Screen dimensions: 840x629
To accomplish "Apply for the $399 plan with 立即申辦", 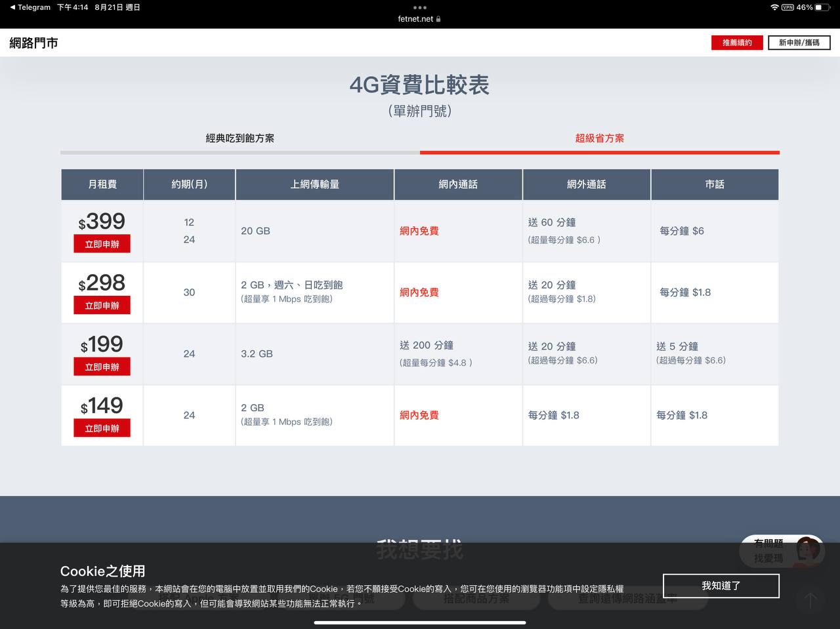I will (x=102, y=244).
